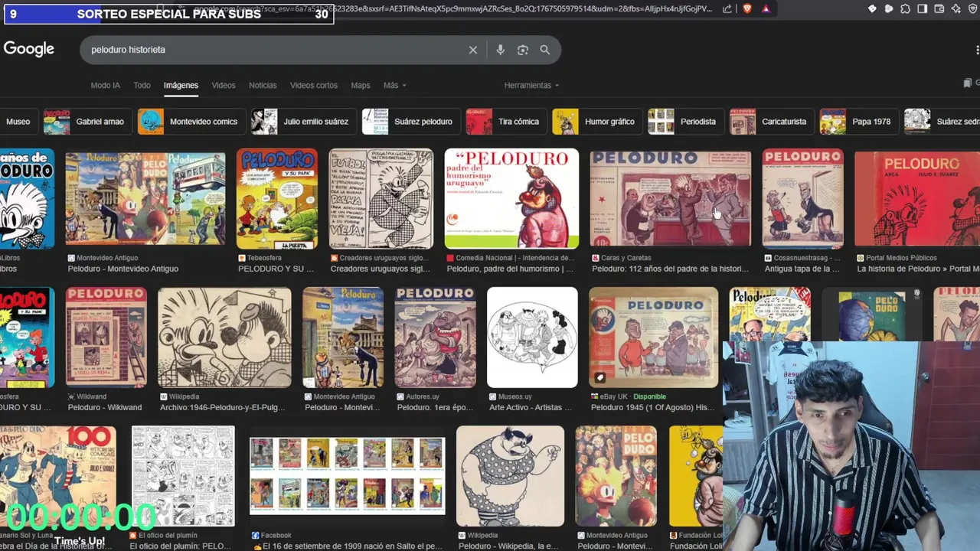Select the Gabriel arnao filter chip

coord(87,122)
